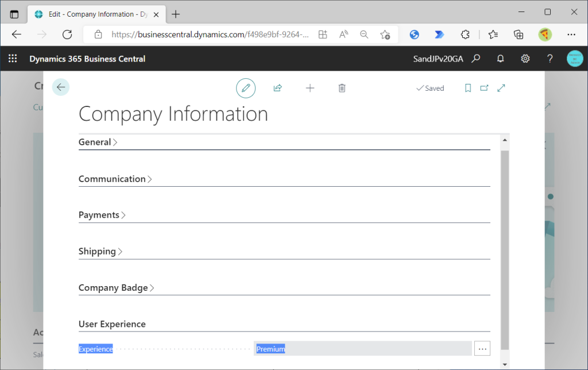View site information lock icon

98,34
